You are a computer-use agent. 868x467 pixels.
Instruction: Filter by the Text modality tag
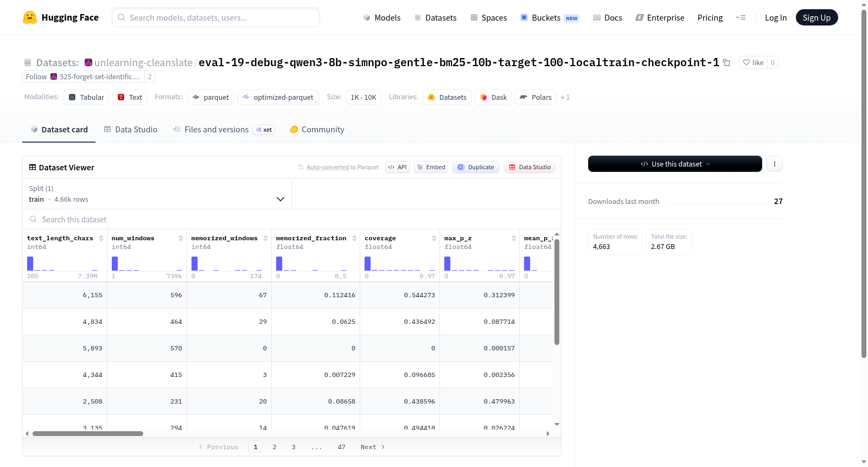pos(130,97)
